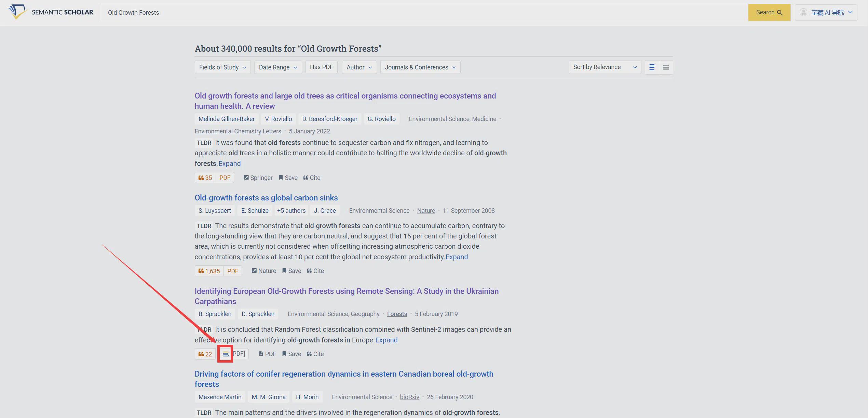Open the Author filter dropdown
Screen dimensions: 868x418
[359, 67]
